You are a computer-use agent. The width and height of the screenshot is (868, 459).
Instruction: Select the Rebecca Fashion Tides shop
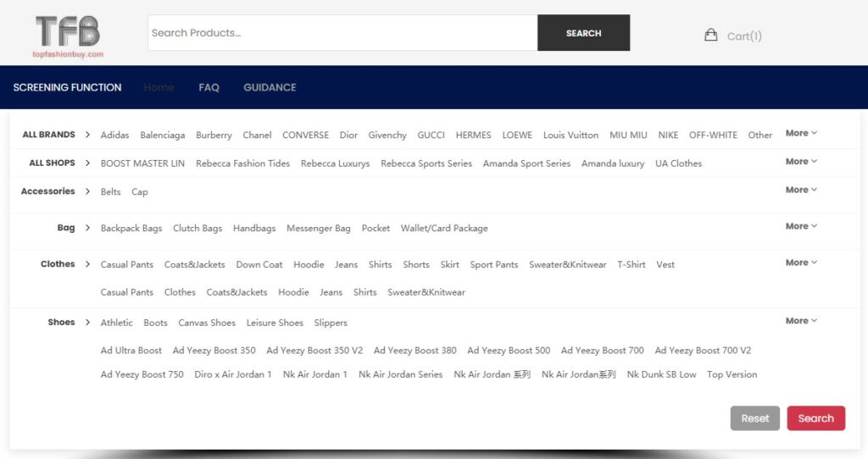tap(242, 163)
